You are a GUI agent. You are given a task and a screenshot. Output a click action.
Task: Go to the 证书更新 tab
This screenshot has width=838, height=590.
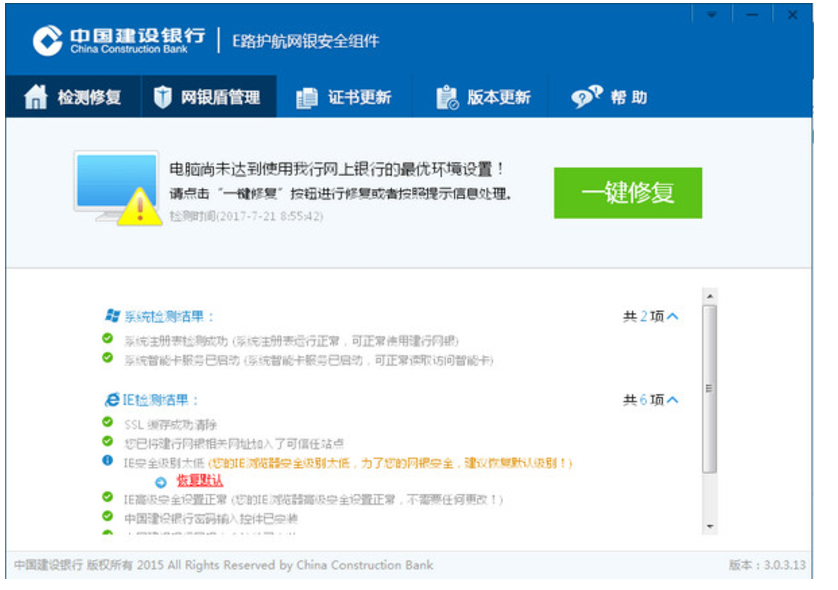[345, 97]
